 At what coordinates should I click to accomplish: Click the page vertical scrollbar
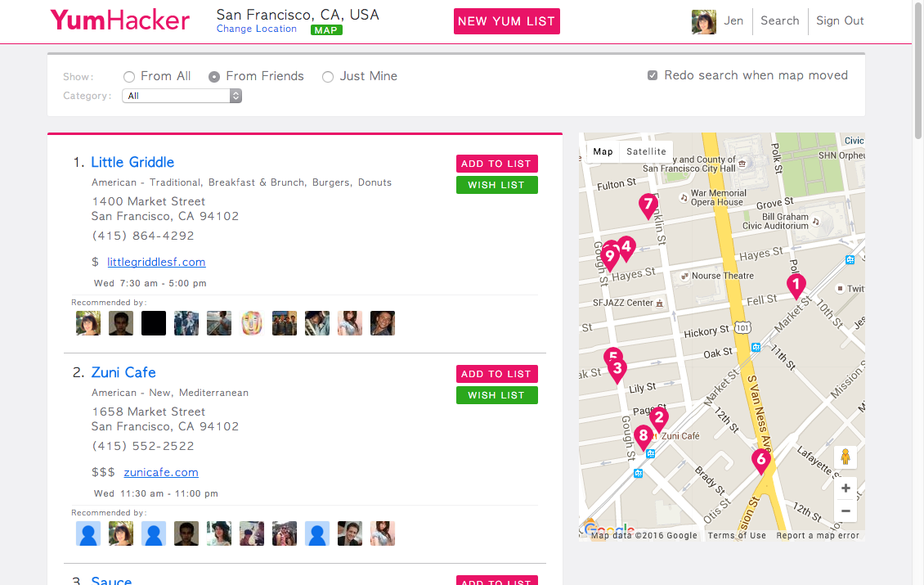918,70
